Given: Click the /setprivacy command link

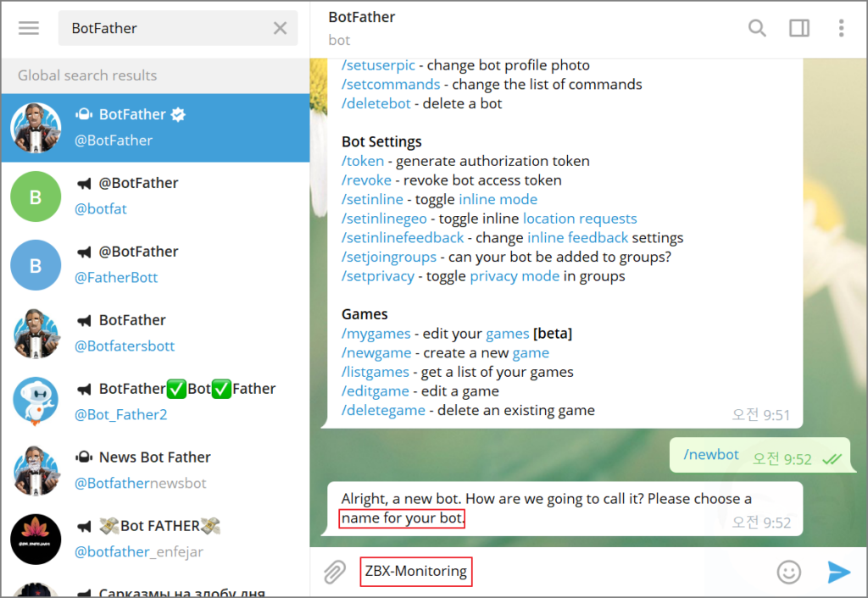Looking at the screenshot, I should [x=378, y=275].
